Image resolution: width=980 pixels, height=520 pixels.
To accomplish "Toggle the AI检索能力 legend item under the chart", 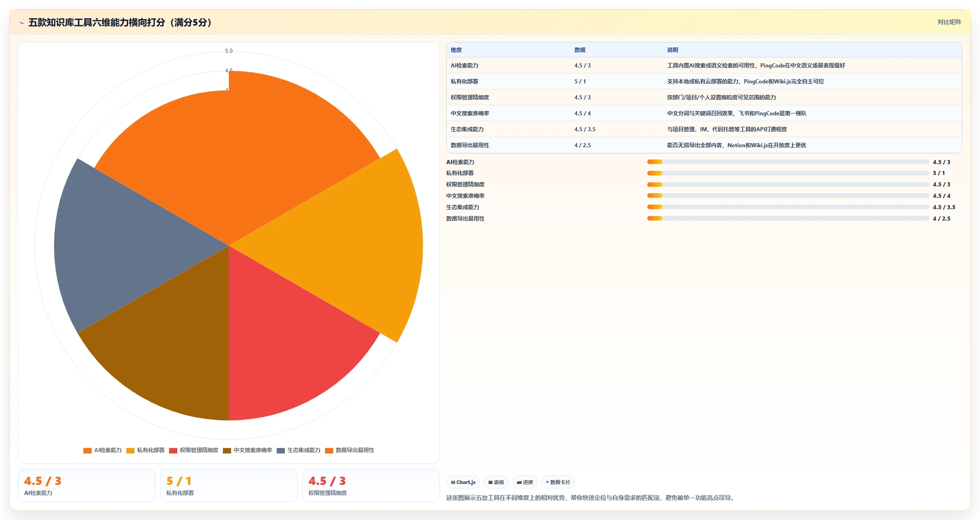I will tap(103, 450).
